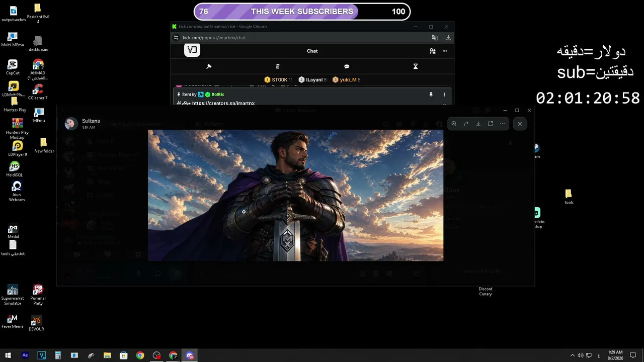Open Kick chat three-dot options menu
Screen dimensions: 644x362
(445, 51)
